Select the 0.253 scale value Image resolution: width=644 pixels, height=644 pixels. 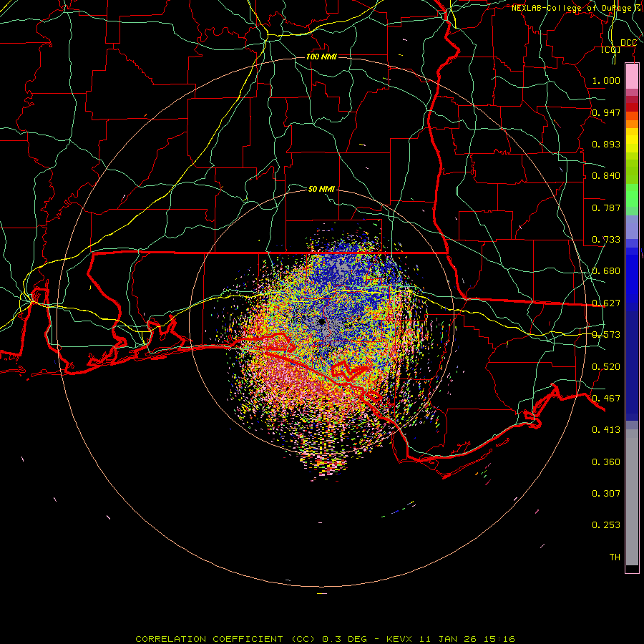point(606,525)
